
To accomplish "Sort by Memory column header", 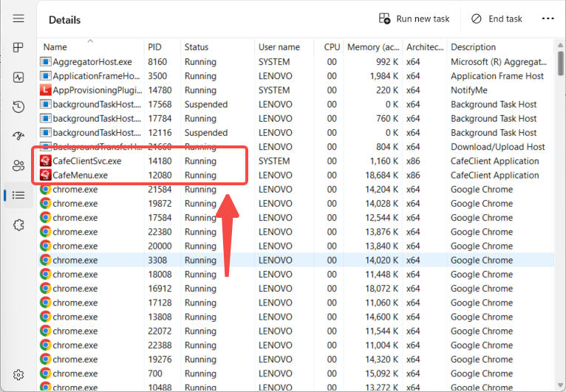I will pos(373,47).
